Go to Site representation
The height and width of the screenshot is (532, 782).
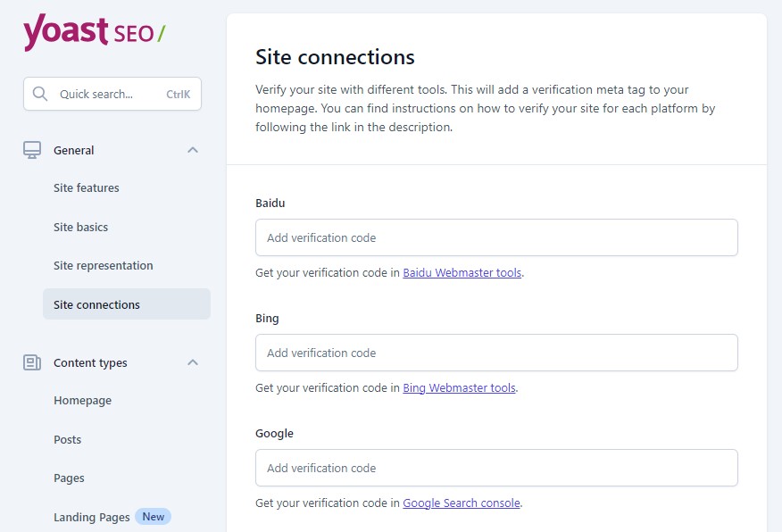104,266
